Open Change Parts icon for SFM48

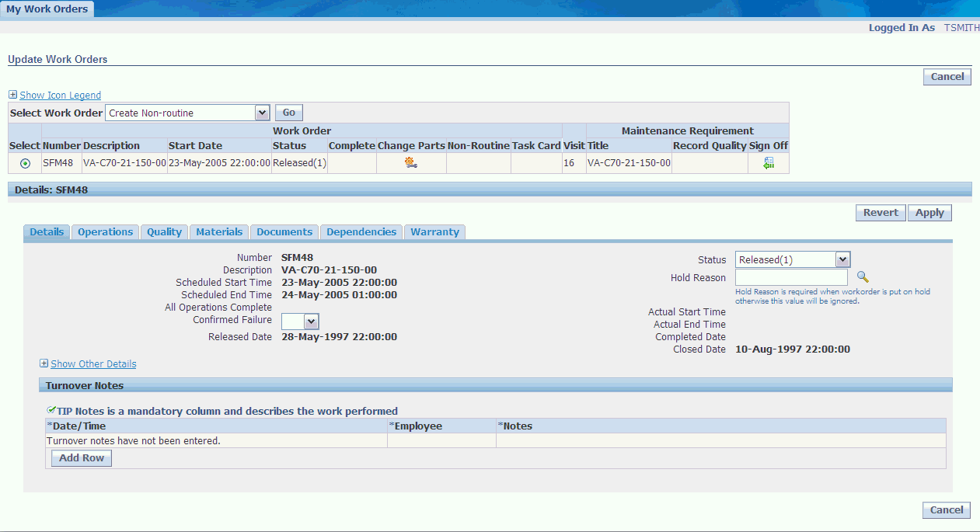click(411, 163)
